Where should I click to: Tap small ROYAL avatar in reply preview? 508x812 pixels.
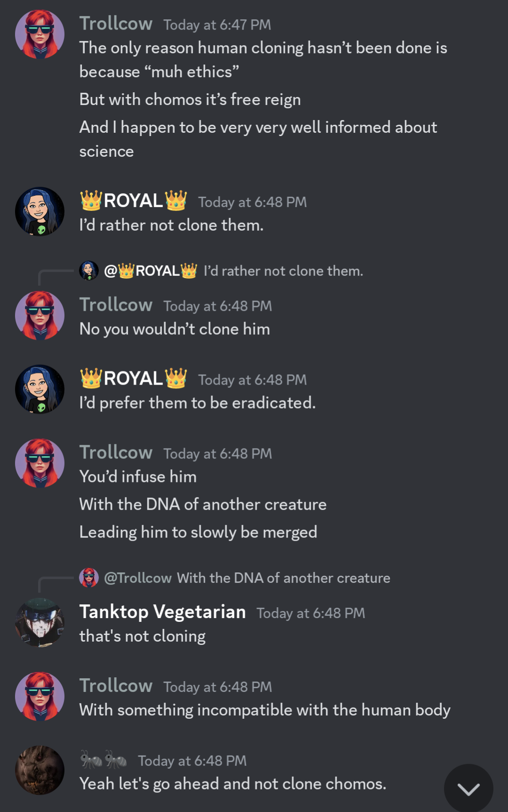[89, 271]
